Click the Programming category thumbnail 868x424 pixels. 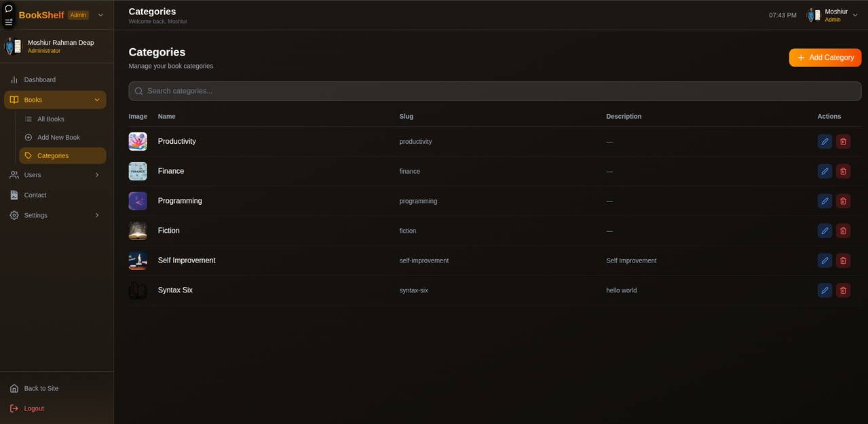point(138,201)
